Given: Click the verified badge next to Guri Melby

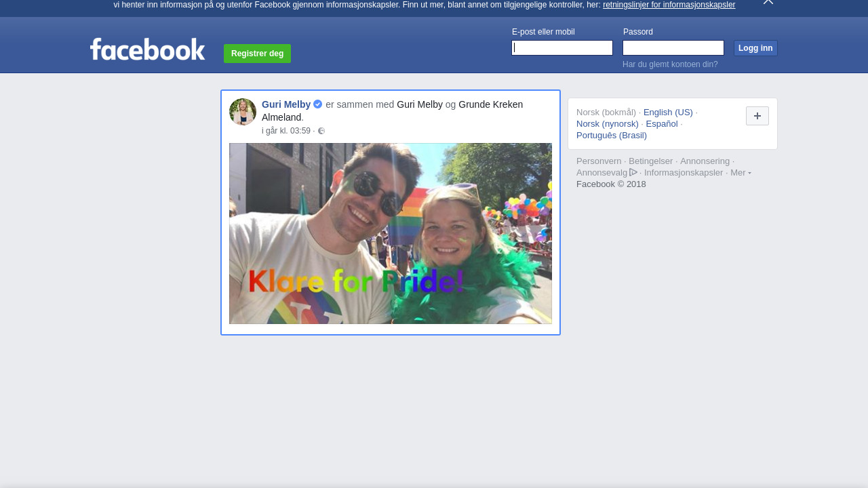Looking at the screenshot, I should 317,104.
